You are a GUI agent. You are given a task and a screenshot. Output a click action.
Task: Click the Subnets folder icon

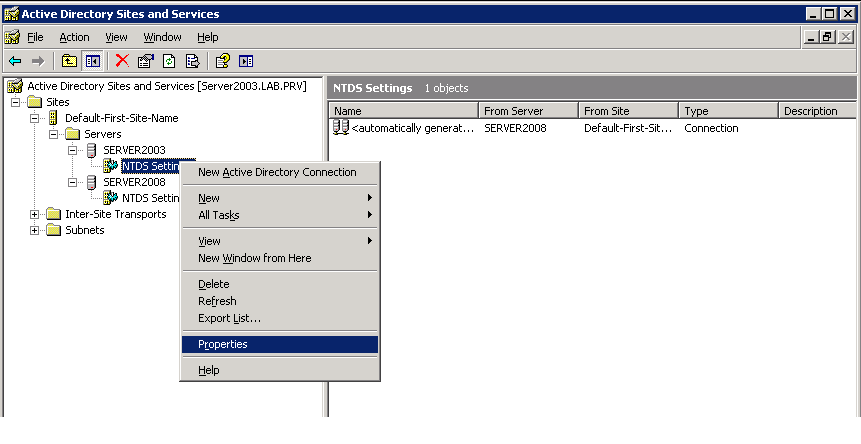pyautogui.click(x=54, y=231)
